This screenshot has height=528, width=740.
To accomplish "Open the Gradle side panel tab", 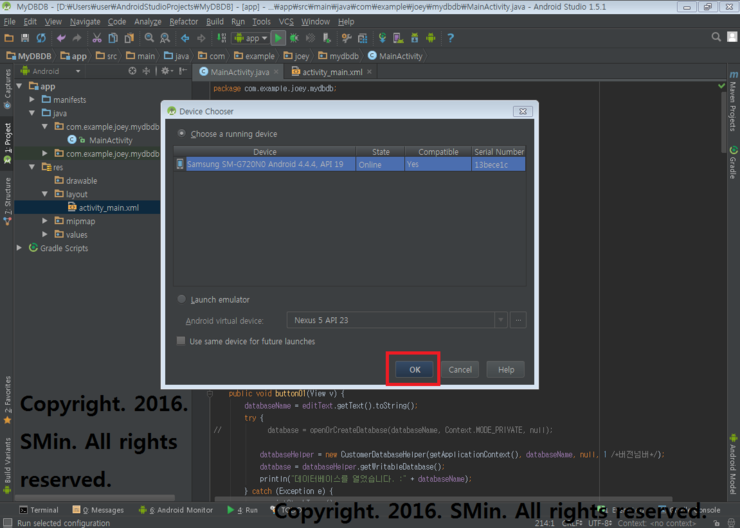I will point(733,163).
